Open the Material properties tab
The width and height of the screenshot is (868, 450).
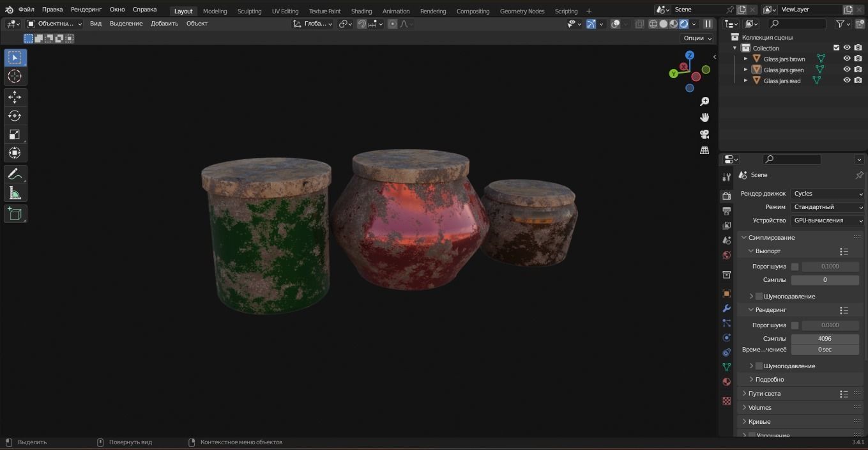coord(726,382)
